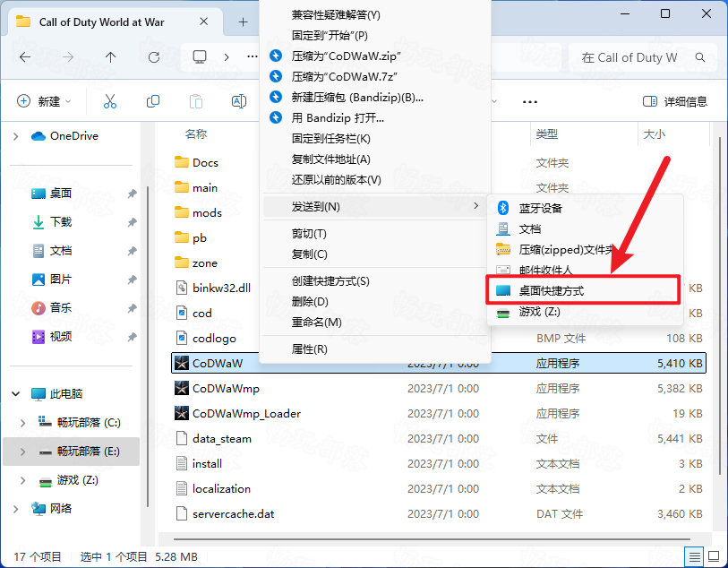This screenshot has width=728, height=568.
Task: Select the localization text document
Action: (x=439, y=488)
